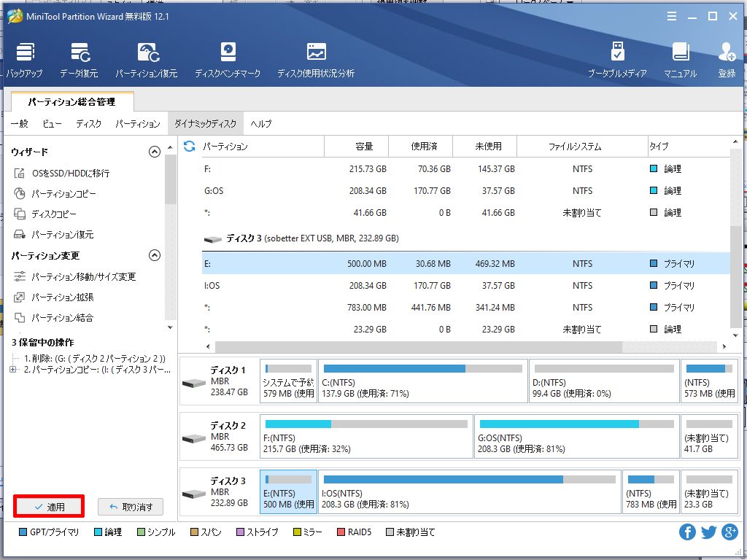Refresh the partition list
This screenshot has height=560, width=747.
[189, 146]
